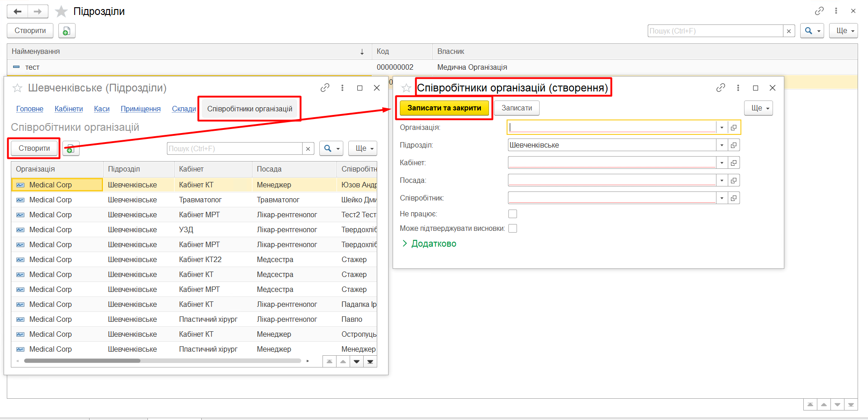
Task: Open the Склади tab
Action: click(184, 109)
